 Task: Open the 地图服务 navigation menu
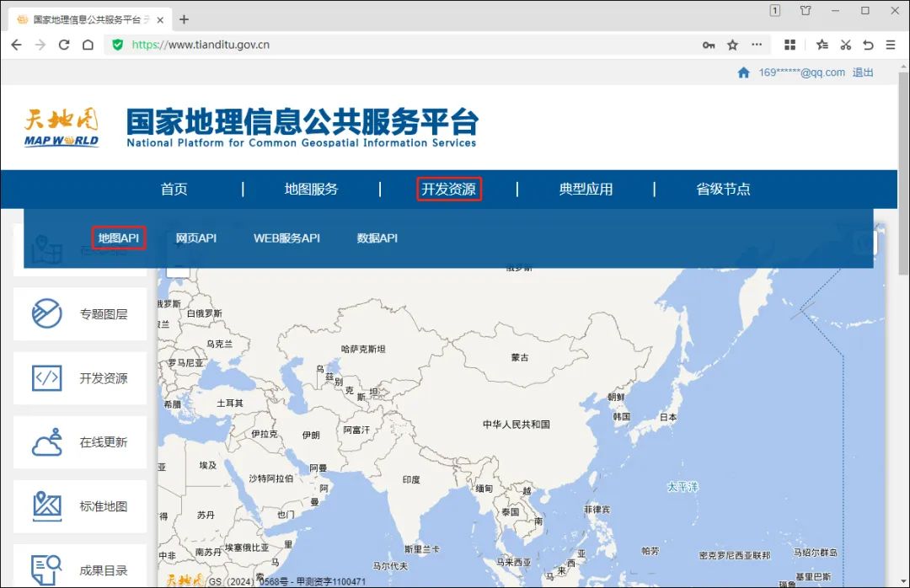point(311,190)
